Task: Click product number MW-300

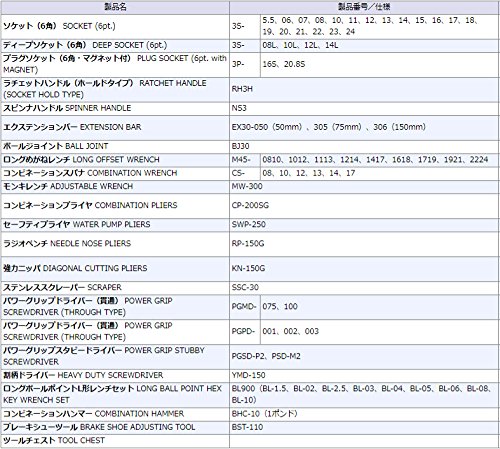Action: (x=364, y=186)
